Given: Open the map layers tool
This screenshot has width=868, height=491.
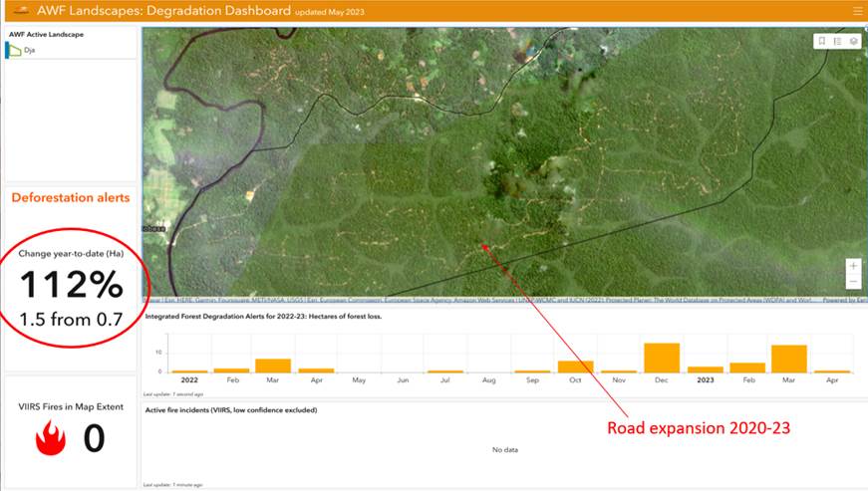Looking at the screenshot, I should 854,41.
